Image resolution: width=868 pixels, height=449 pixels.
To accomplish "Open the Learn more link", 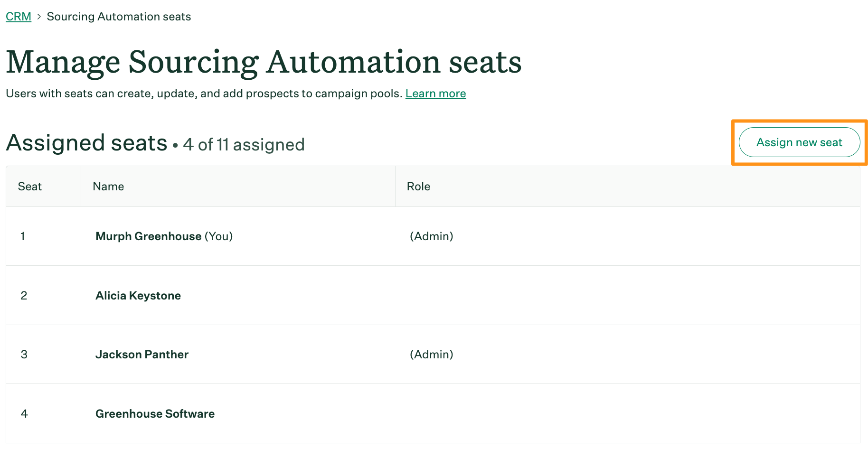I will tap(435, 94).
